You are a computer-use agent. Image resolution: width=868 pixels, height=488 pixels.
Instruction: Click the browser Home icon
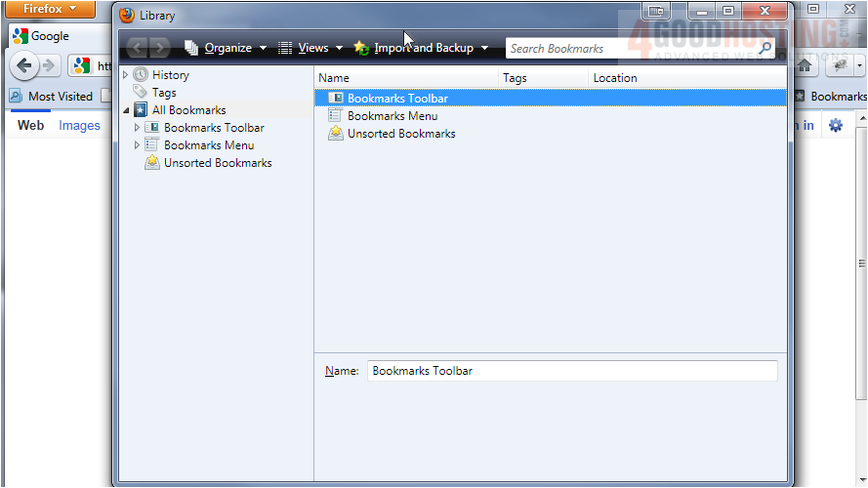point(806,65)
